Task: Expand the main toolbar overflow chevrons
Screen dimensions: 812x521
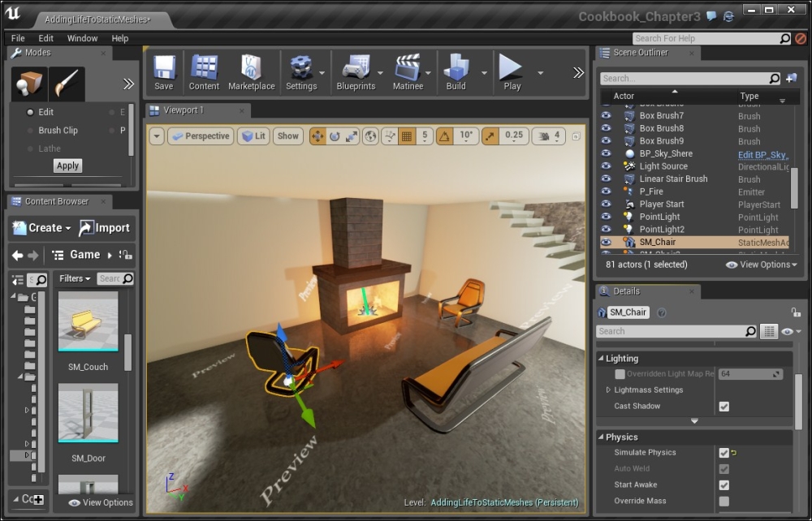Action: pos(578,73)
